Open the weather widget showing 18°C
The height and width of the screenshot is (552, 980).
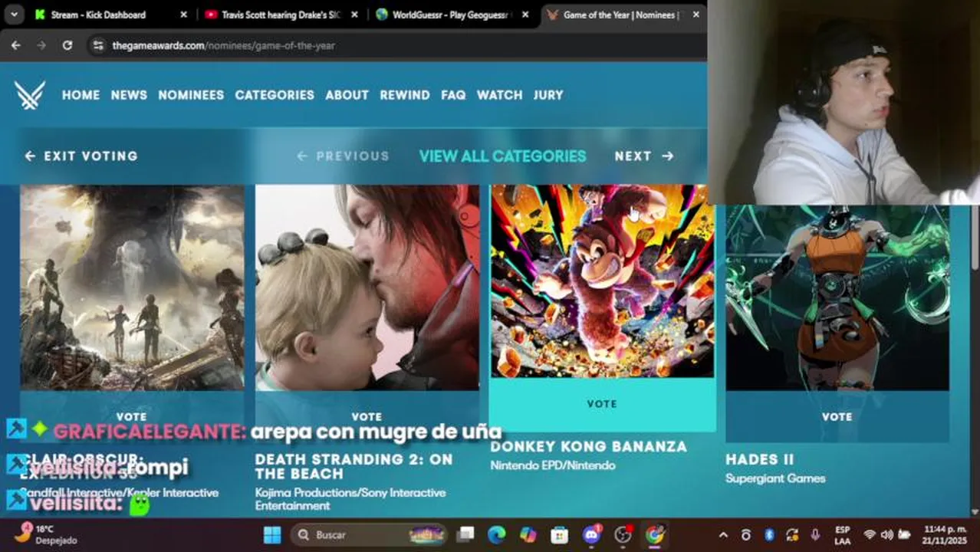pos(46,534)
